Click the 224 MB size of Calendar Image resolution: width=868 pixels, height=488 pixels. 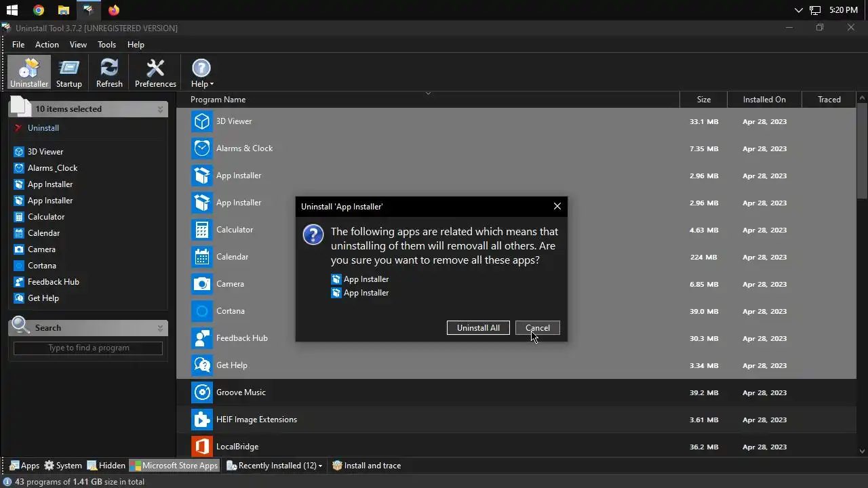click(705, 257)
